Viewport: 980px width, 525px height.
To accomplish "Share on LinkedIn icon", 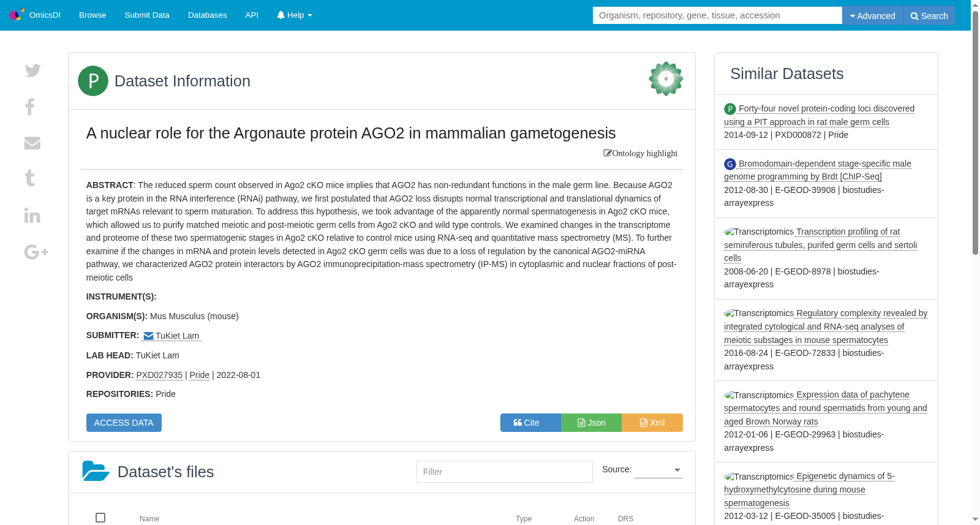I will [x=32, y=215].
